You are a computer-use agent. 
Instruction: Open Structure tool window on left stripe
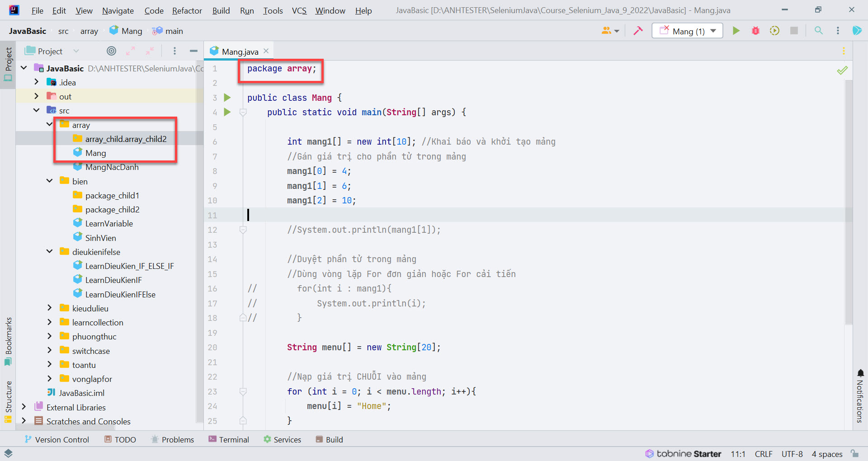(8, 402)
